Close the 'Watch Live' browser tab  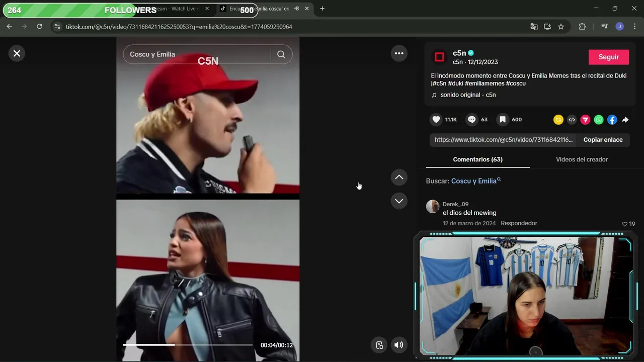[x=207, y=9]
